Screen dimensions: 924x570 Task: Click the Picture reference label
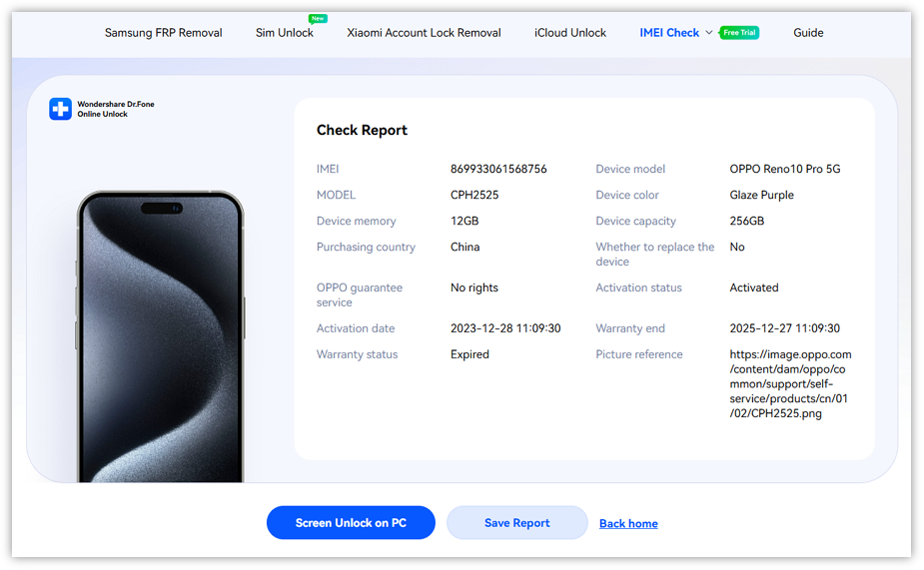[x=638, y=354]
